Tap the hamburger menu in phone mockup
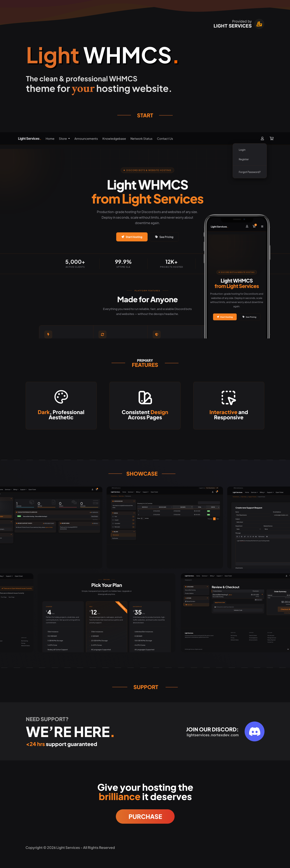This screenshot has height=868, width=290. coord(262,226)
